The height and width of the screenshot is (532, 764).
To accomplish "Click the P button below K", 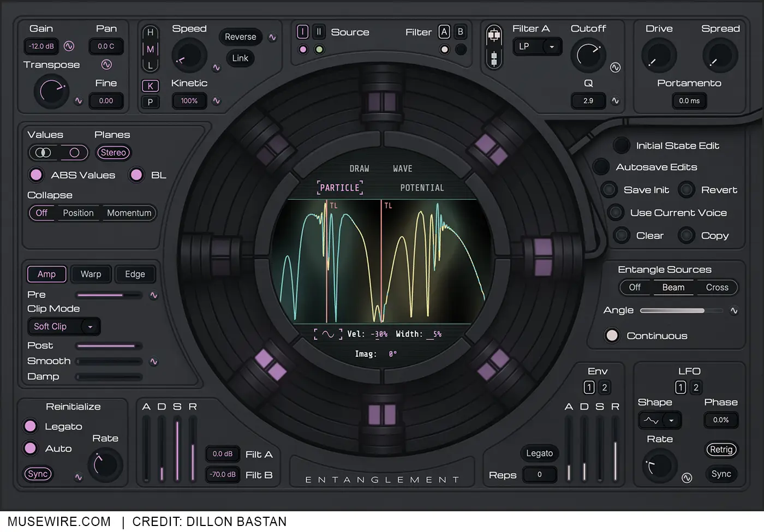I will point(150,101).
